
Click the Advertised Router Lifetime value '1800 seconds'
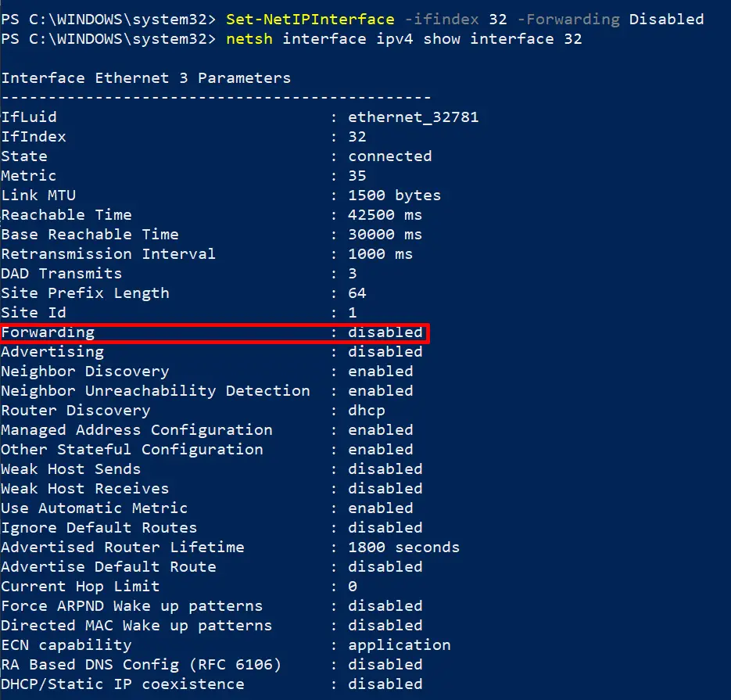[403, 547]
